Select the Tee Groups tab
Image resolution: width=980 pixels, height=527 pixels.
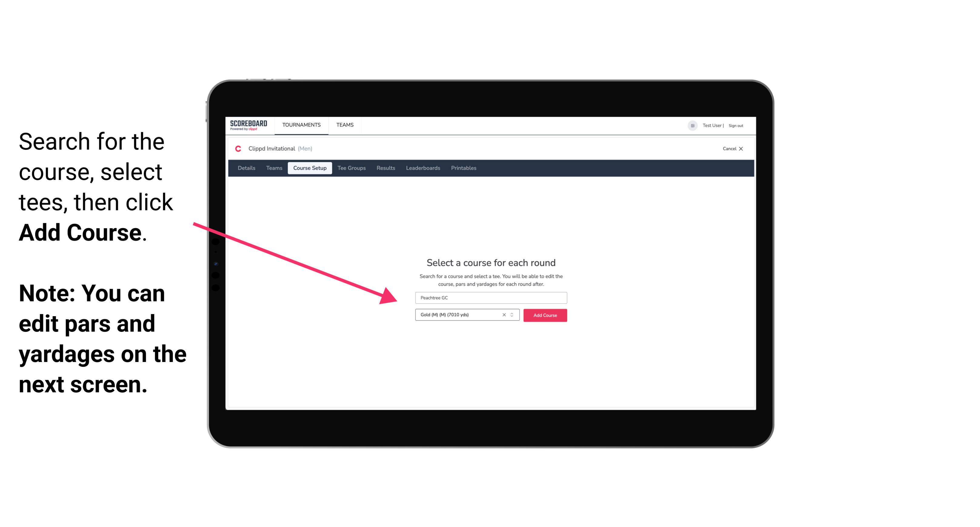click(351, 168)
